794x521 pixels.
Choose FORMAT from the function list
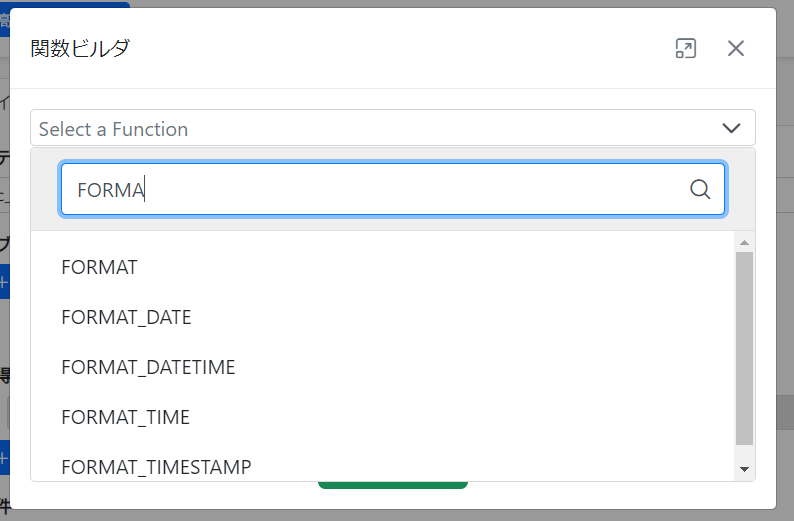coord(99,267)
